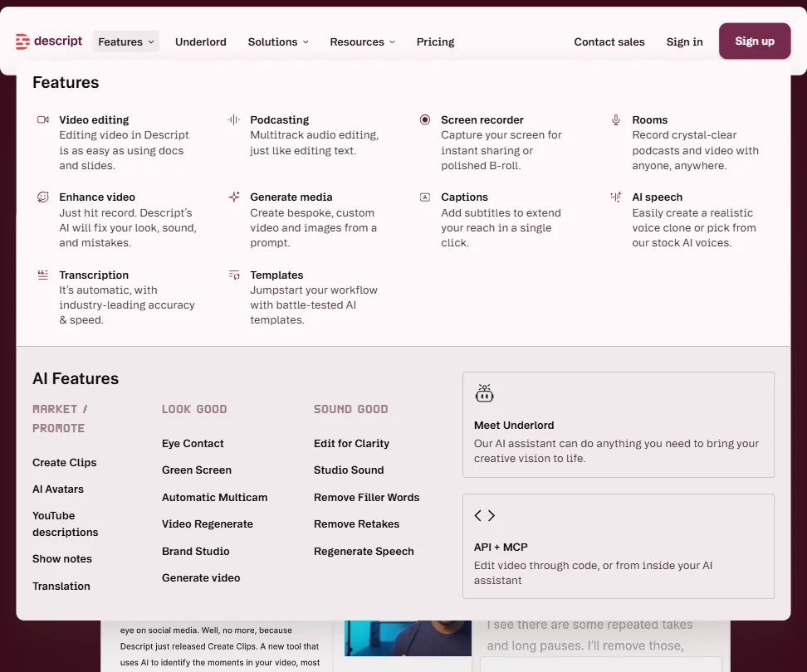Click the Rooms microphone icon
Screen dimensions: 807x672
click(x=616, y=119)
